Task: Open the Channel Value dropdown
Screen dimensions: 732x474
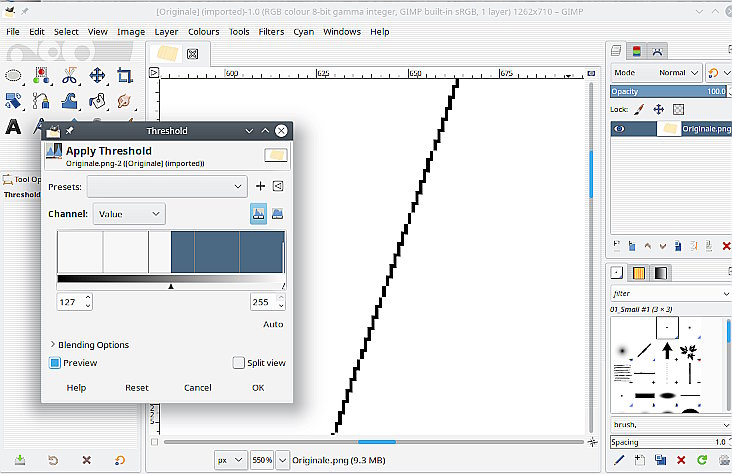Action: pyautogui.click(x=129, y=213)
